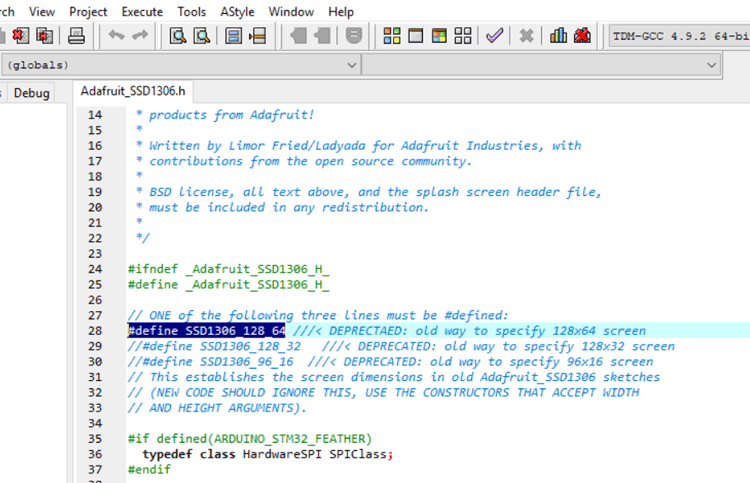
Task: Open the TDM-GCC 4.9.2 compiler dropdown
Action: (678, 36)
